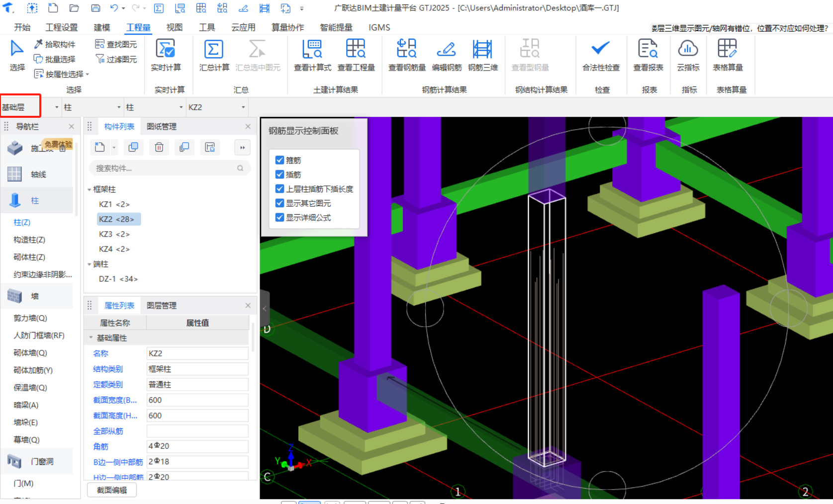
Task: Select 门窗洞 category in navigation
Action: click(x=36, y=462)
